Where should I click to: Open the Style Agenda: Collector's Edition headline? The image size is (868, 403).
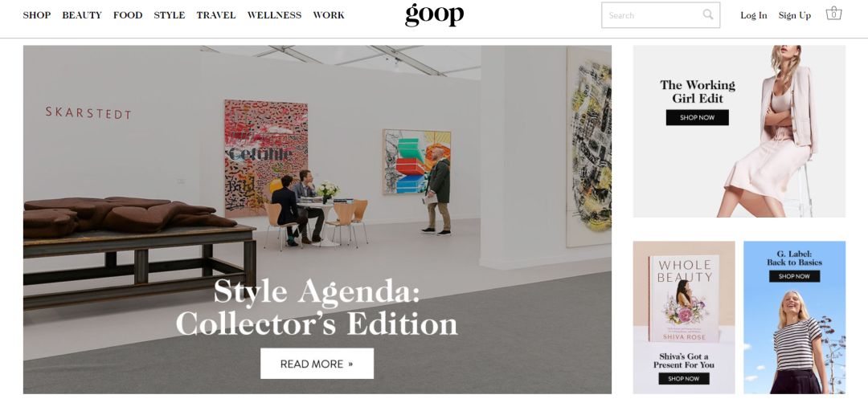[x=317, y=307]
